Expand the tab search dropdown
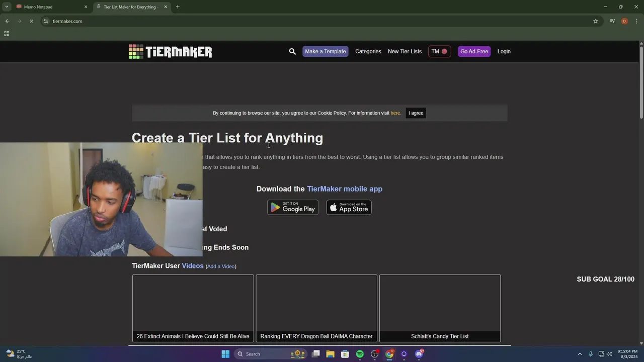 (x=7, y=7)
